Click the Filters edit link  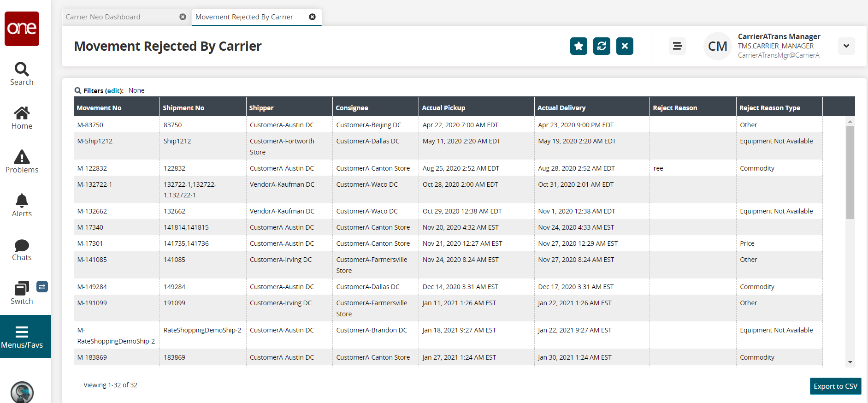[x=114, y=91]
